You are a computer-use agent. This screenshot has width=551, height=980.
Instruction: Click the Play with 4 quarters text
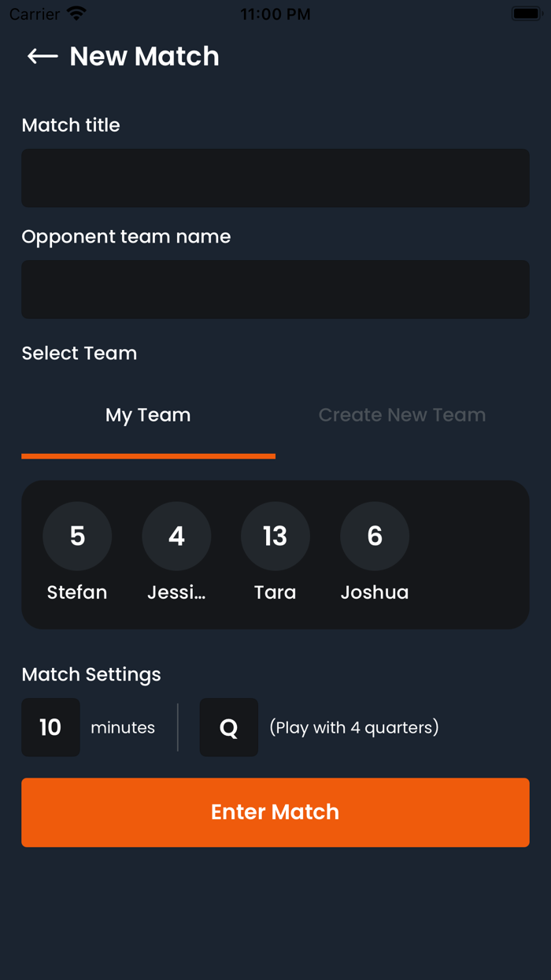point(354,727)
